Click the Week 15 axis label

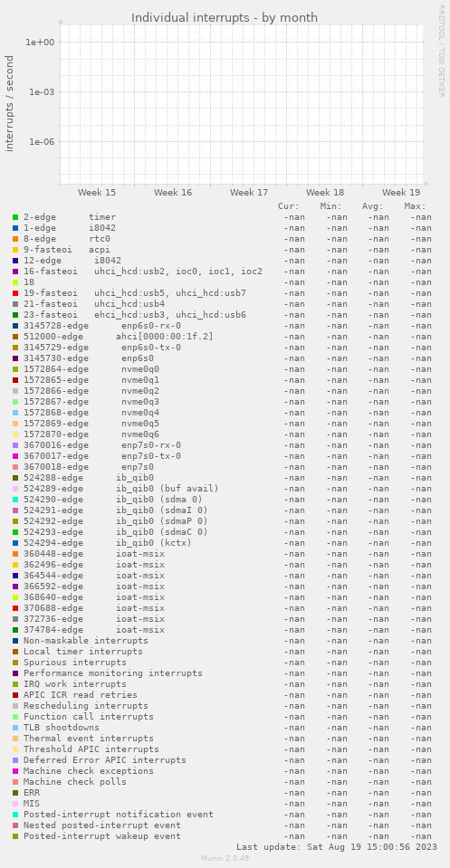(x=97, y=193)
